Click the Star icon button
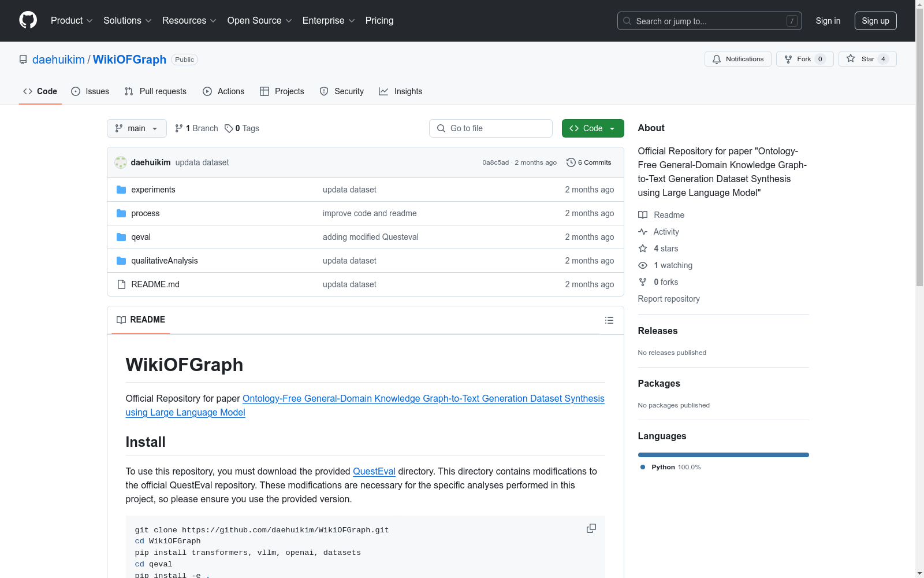 [851, 58]
